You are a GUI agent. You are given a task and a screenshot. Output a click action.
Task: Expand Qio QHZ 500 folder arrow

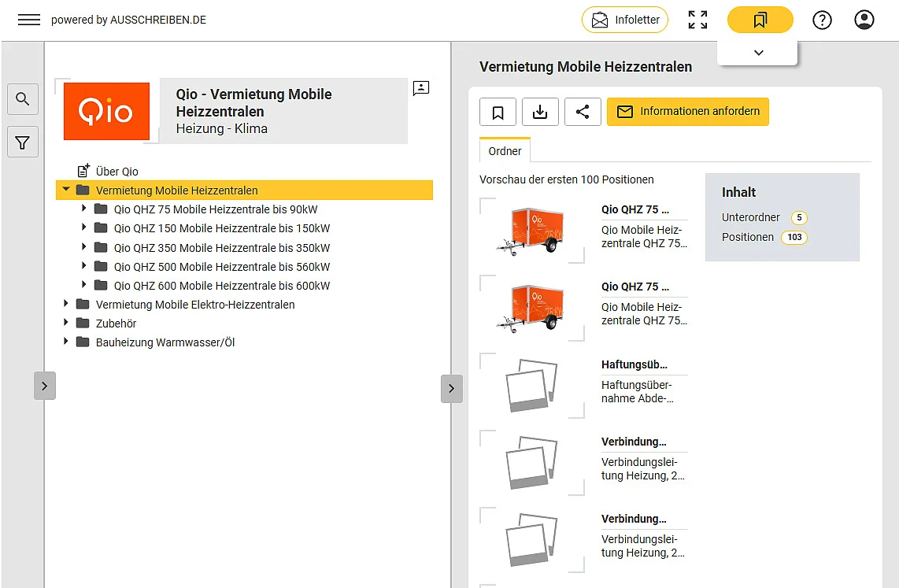point(83,266)
